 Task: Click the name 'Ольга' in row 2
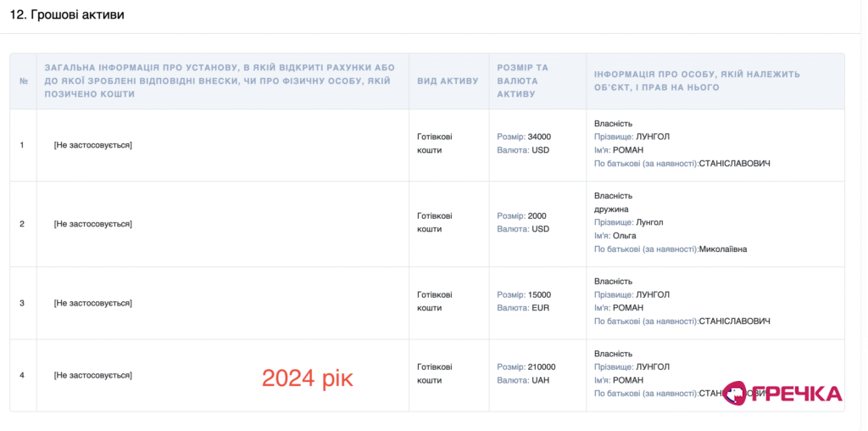(x=625, y=236)
